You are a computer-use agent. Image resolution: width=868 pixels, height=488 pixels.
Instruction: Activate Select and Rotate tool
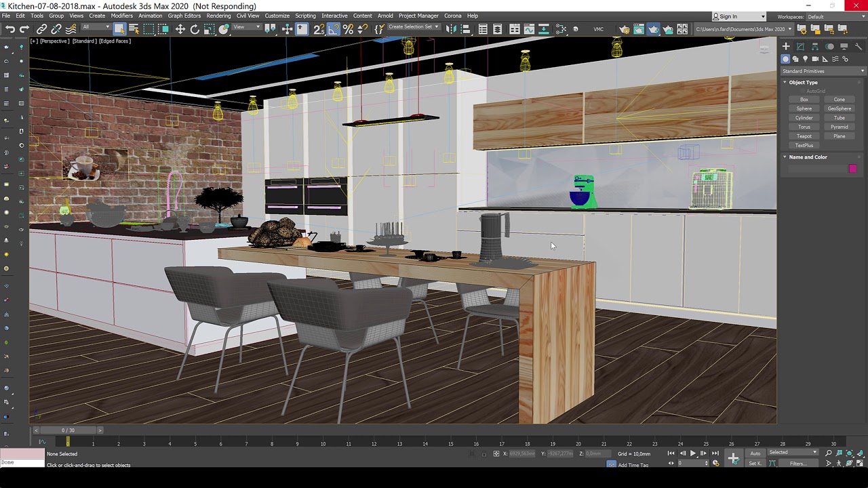195,28
